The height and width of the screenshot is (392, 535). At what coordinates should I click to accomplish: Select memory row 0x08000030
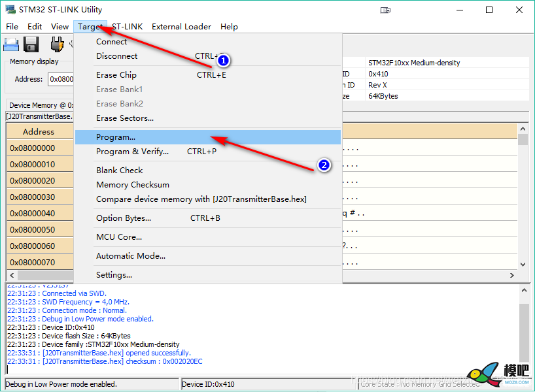click(40, 197)
